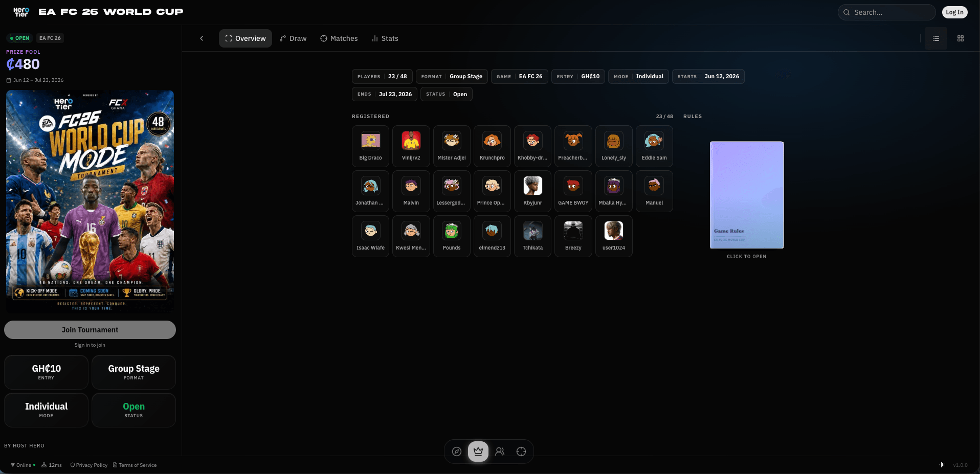Click the ₵480 prize pool amount
Screen dimensions: 980x474
(x=23, y=64)
